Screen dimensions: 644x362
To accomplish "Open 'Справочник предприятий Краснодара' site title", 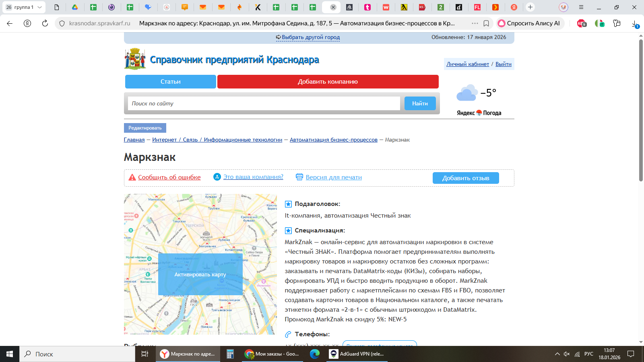I will point(234,60).
